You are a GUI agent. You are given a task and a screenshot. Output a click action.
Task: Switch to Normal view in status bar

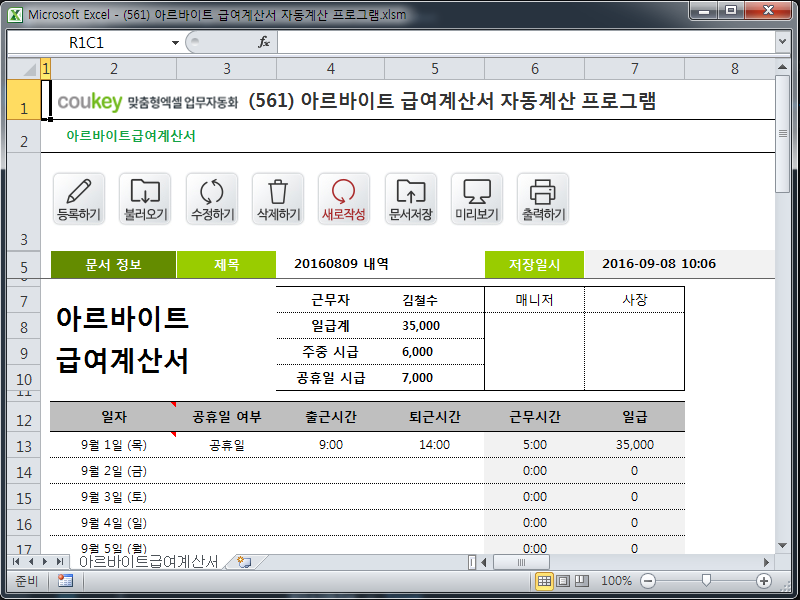pos(544,581)
